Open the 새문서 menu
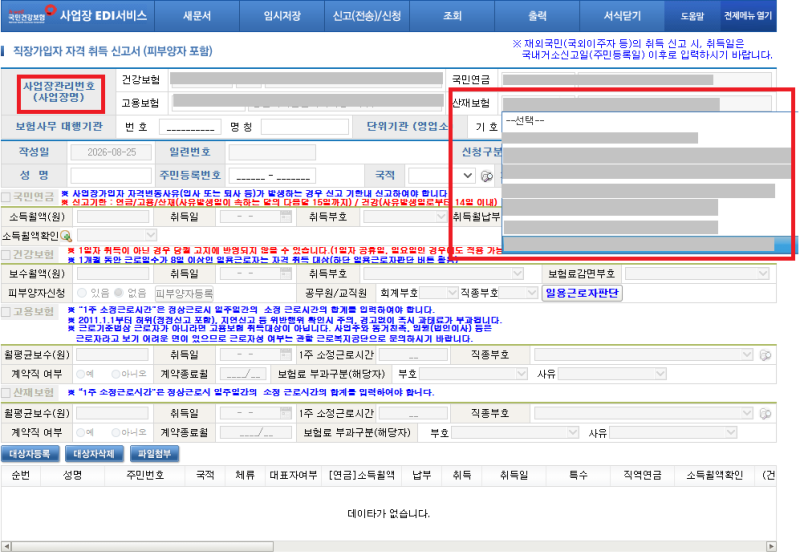 197,16
